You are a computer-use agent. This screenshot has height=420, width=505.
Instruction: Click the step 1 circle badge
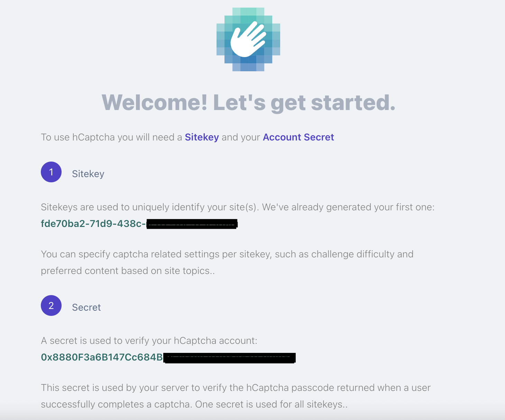coord(51,172)
